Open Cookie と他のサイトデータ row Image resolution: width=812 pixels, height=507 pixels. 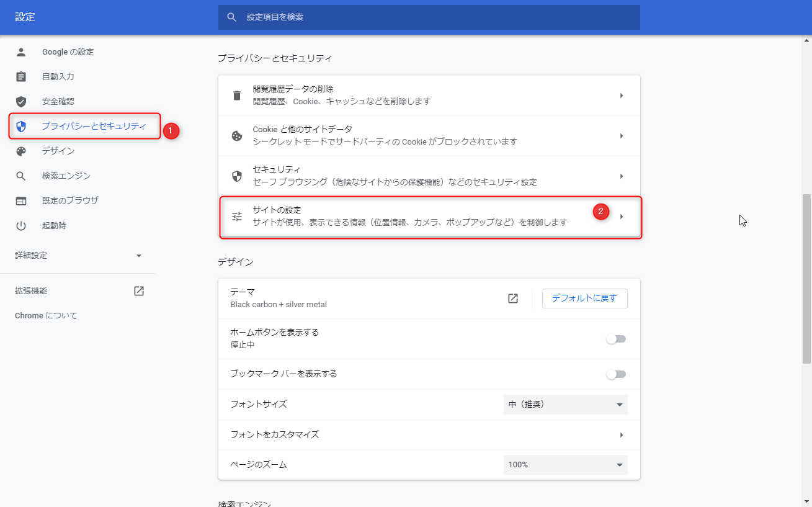(x=429, y=136)
